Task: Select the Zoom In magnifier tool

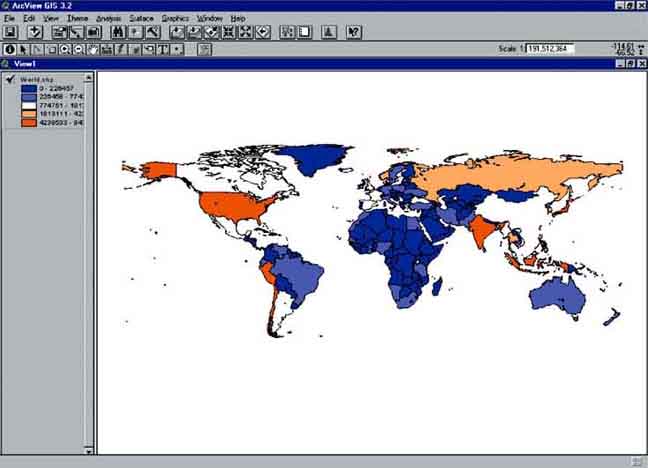Action: (65, 49)
